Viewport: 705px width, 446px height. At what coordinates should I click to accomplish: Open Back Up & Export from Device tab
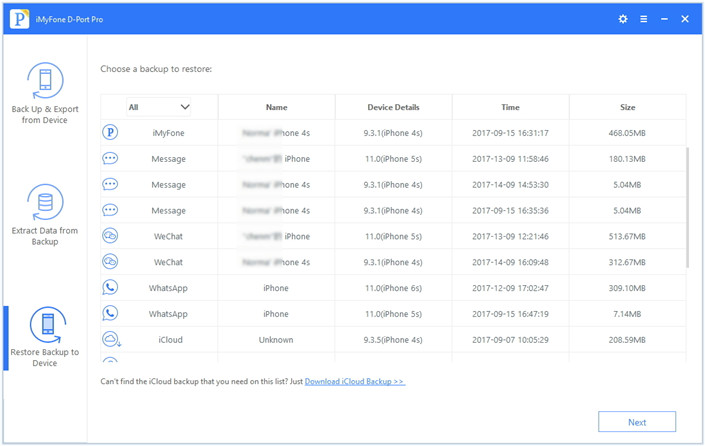pyautogui.click(x=45, y=96)
